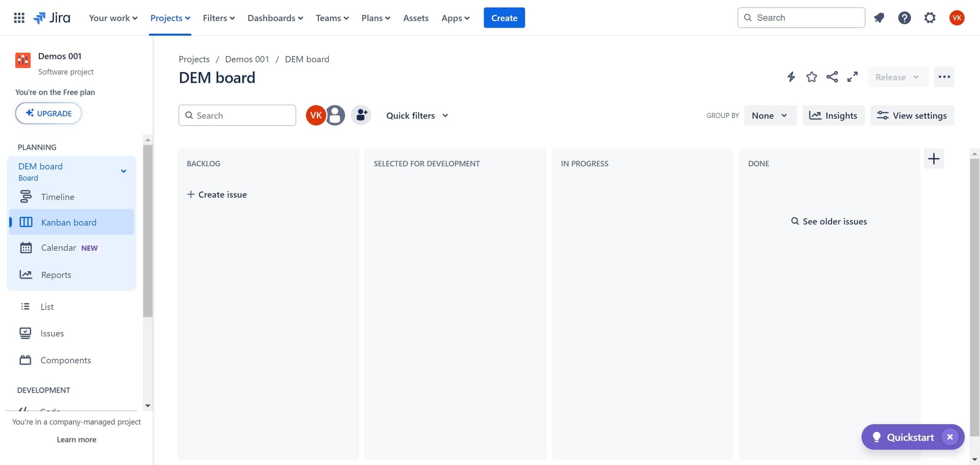Click inside the board search field
980x465 pixels.
[237, 115]
